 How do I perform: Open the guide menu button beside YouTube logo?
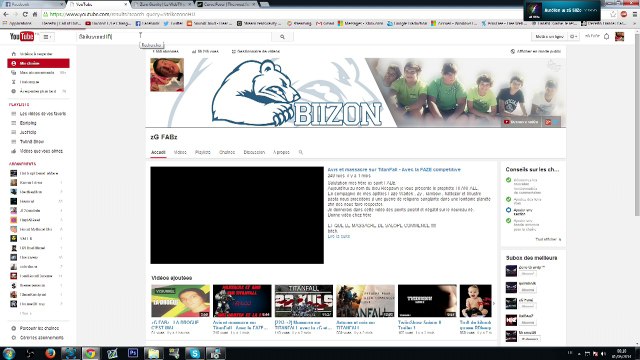coord(47,37)
